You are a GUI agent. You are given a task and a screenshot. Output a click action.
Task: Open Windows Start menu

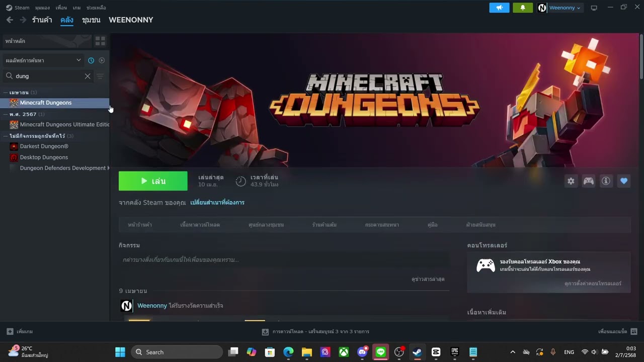(120, 352)
